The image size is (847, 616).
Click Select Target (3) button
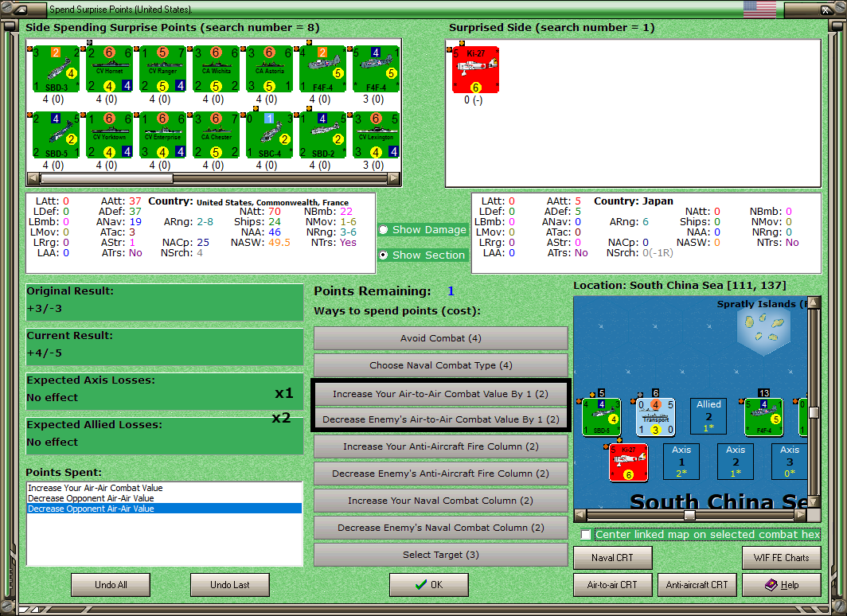click(441, 555)
